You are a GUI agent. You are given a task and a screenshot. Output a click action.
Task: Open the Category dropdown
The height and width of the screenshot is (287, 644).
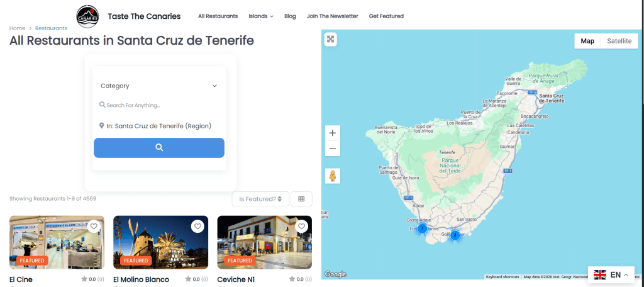click(158, 86)
